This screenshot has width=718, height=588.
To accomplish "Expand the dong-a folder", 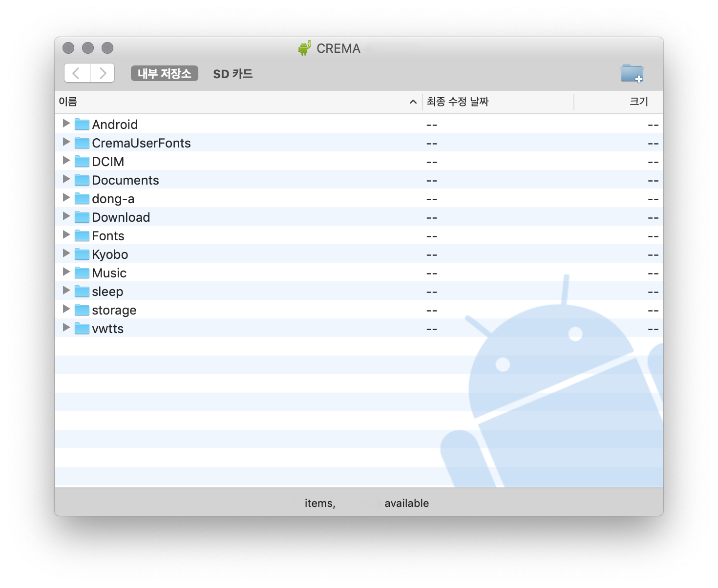I will click(x=66, y=197).
